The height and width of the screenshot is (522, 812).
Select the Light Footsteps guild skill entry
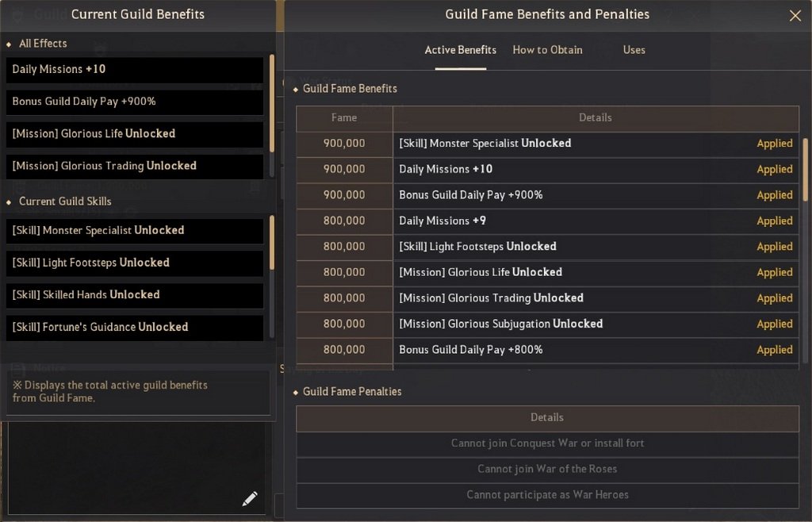[135, 263]
